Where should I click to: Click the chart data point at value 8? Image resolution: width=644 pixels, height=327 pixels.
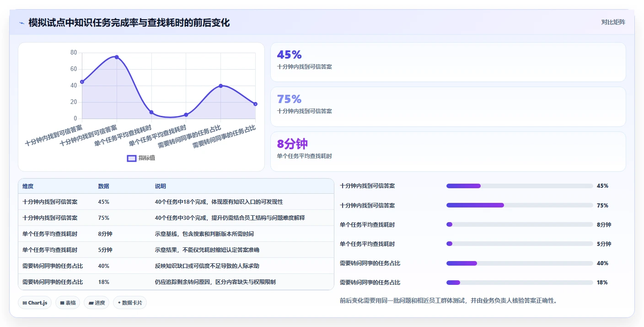[151, 112]
